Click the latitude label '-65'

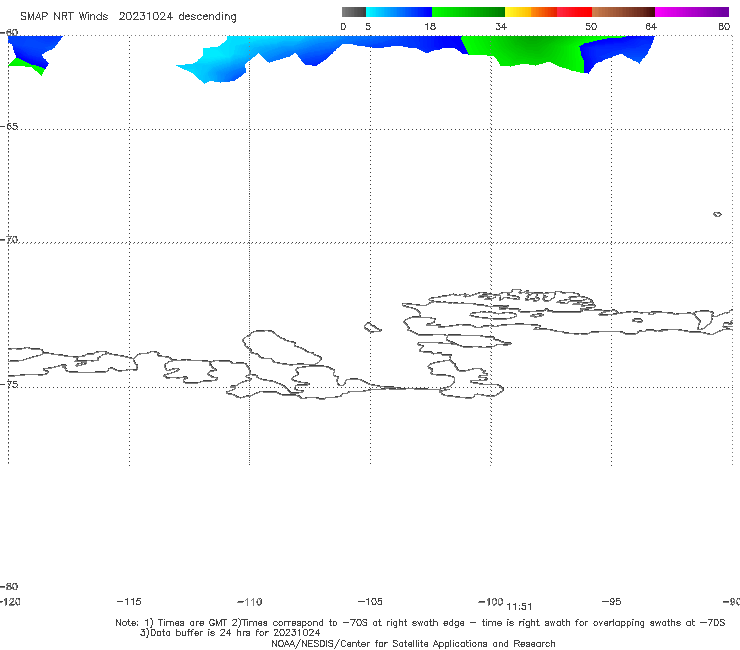(9, 127)
